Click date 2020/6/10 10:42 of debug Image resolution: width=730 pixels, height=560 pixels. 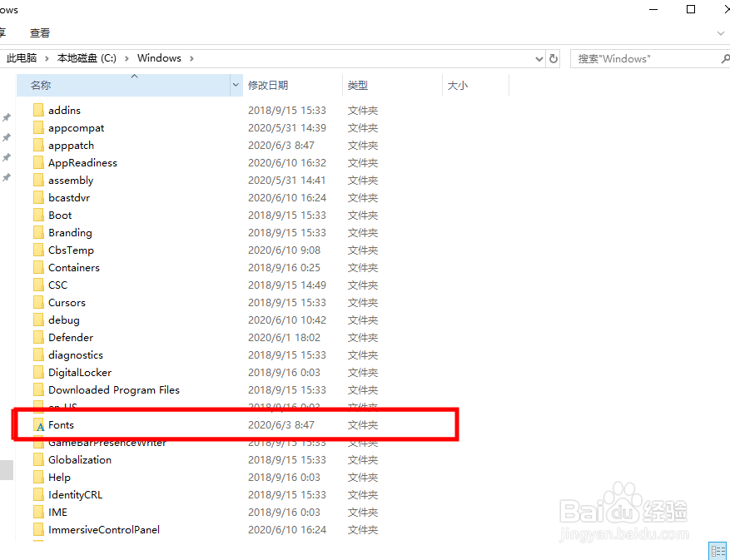tap(287, 320)
